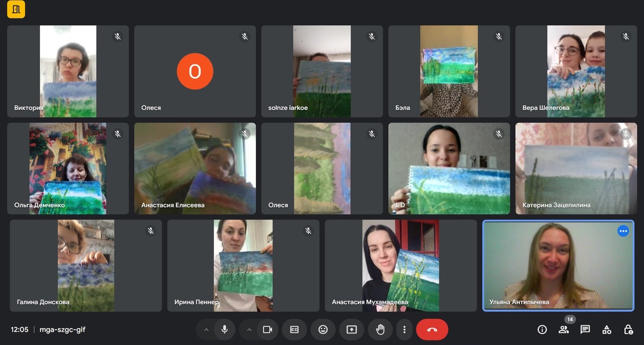Image resolution: width=644 pixels, height=345 pixels.
Task: Click the meeting code mga-szgc-gif
Action: click(63, 329)
